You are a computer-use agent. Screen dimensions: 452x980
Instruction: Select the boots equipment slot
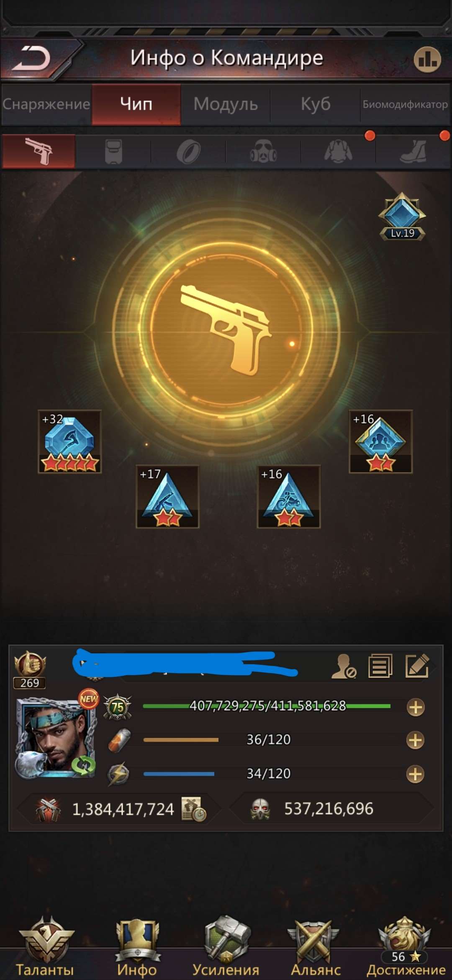tap(413, 151)
